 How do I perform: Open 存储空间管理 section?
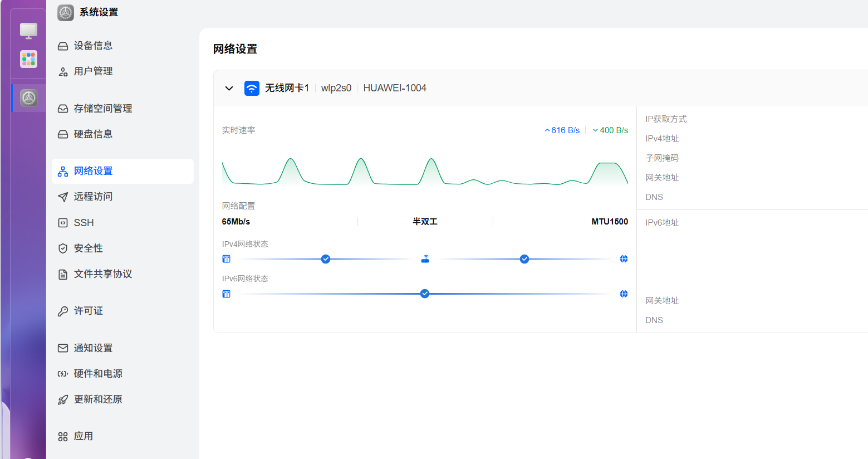[x=102, y=109]
